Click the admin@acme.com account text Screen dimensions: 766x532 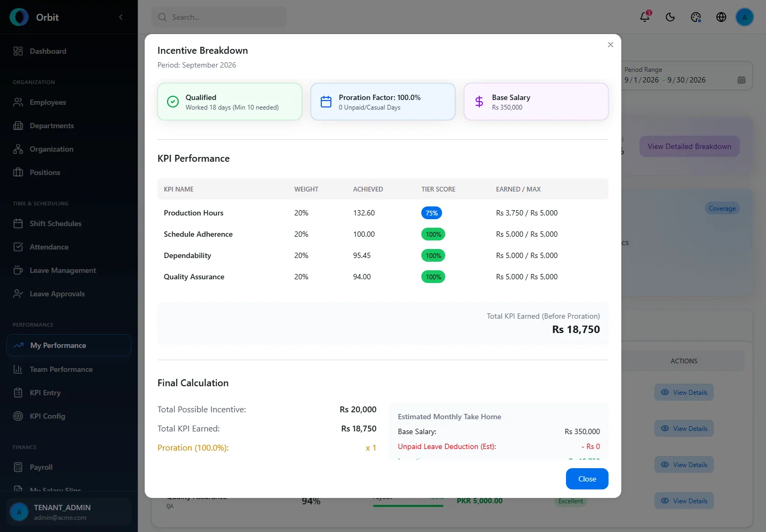coord(60,518)
